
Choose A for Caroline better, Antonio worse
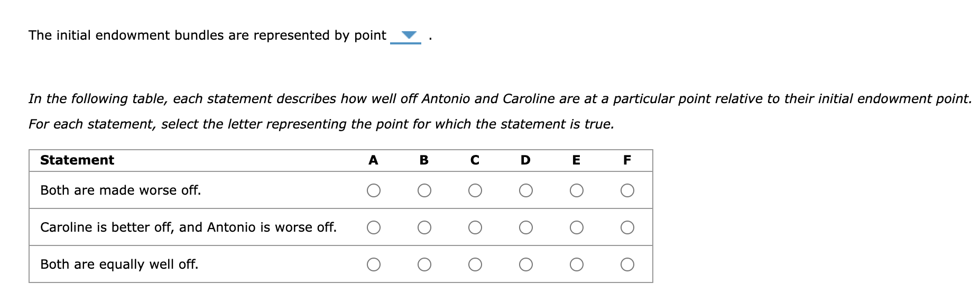(x=374, y=227)
